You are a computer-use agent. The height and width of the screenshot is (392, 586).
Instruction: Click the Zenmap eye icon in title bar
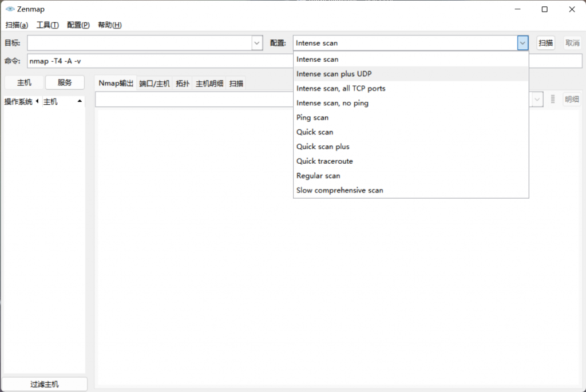(x=10, y=9)
